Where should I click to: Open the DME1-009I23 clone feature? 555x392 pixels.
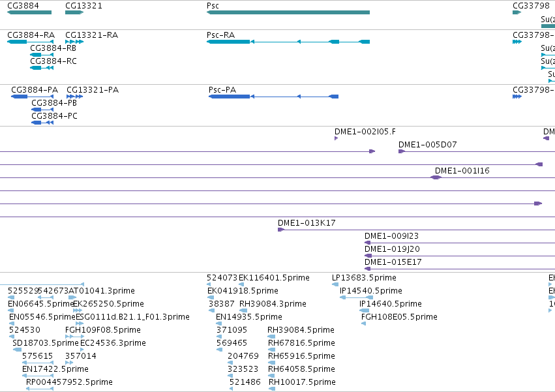(460, 243)
